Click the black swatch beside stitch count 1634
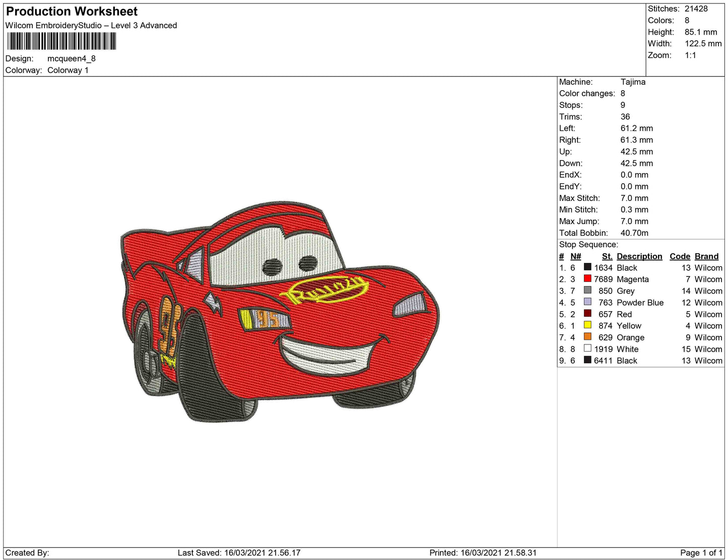This screenshot has width=728, height=560. tap(587, 267)
